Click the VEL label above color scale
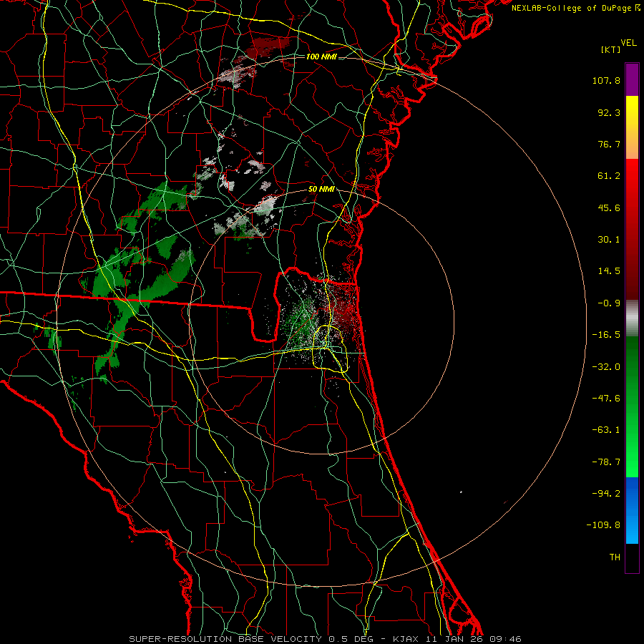 click(x=629, y=43)
